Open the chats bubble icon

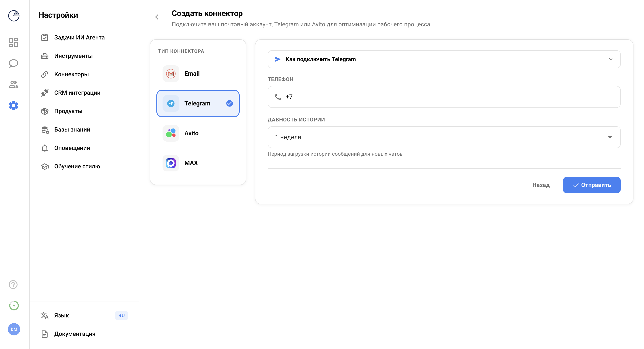[x=14, y=63]
